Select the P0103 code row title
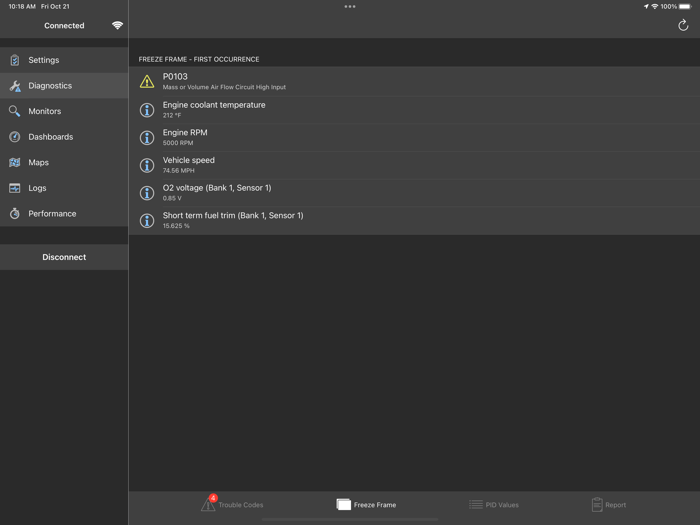 (175, 77)
